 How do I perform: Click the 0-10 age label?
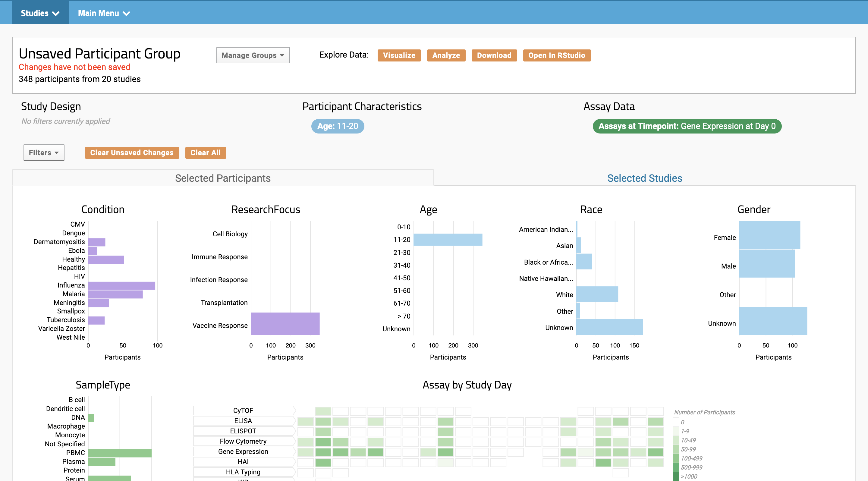click(404, 227)
